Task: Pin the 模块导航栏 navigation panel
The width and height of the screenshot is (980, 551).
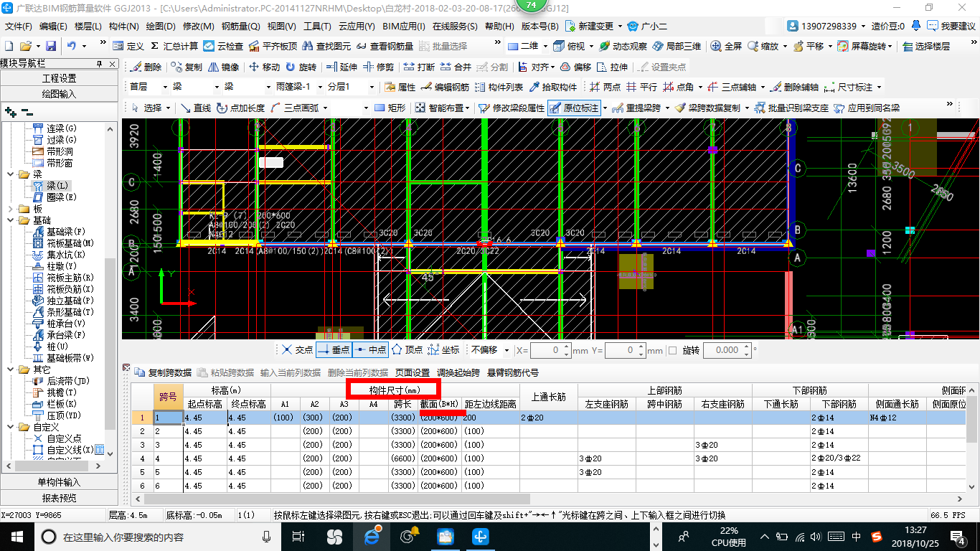Action: point(100,63)
